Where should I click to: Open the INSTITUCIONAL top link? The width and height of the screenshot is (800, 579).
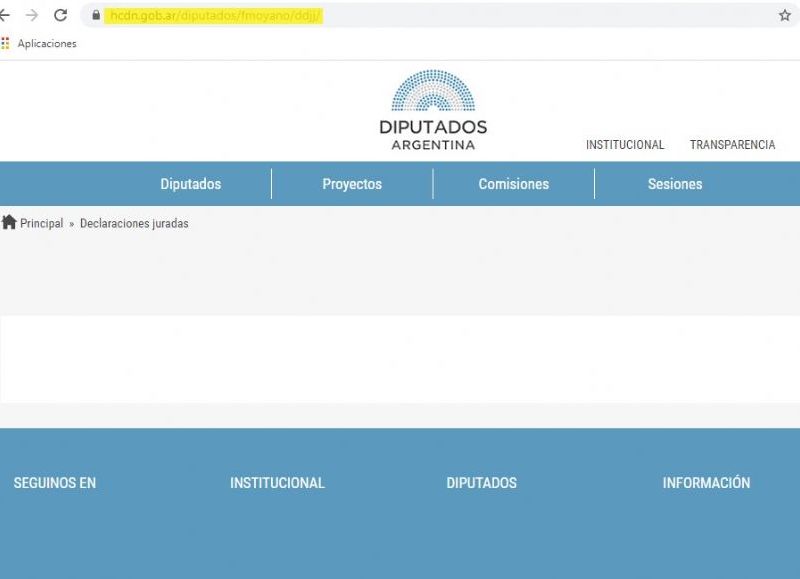tap(625, 145)
